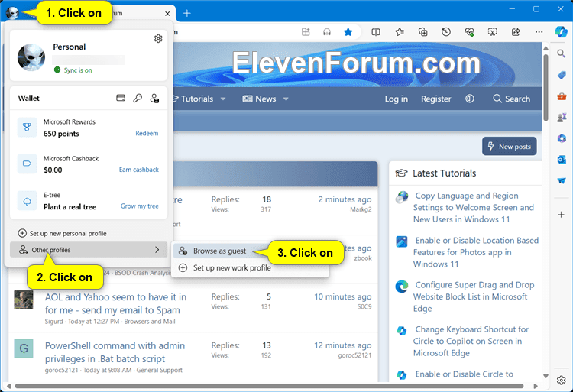This screenshot has width=573, height=392.
Task: Open the sidebar Games chess icon
Action: 562,117
